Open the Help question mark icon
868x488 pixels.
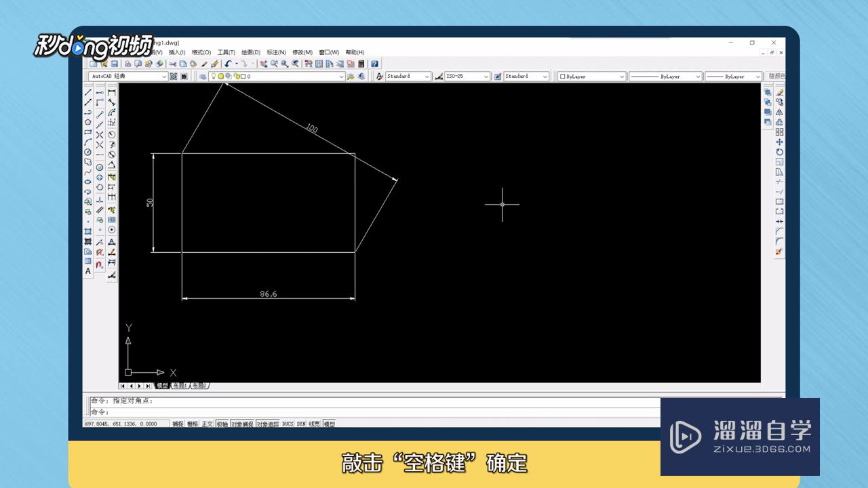[x=374, y=64]
